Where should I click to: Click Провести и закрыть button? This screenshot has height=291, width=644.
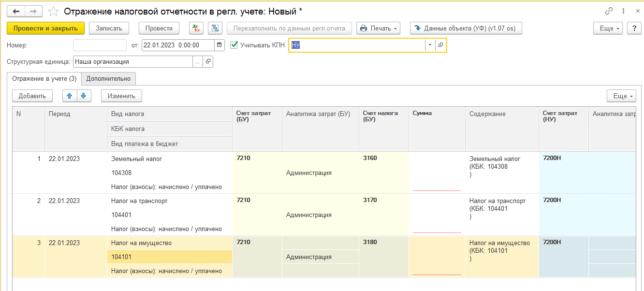(45, 29)
